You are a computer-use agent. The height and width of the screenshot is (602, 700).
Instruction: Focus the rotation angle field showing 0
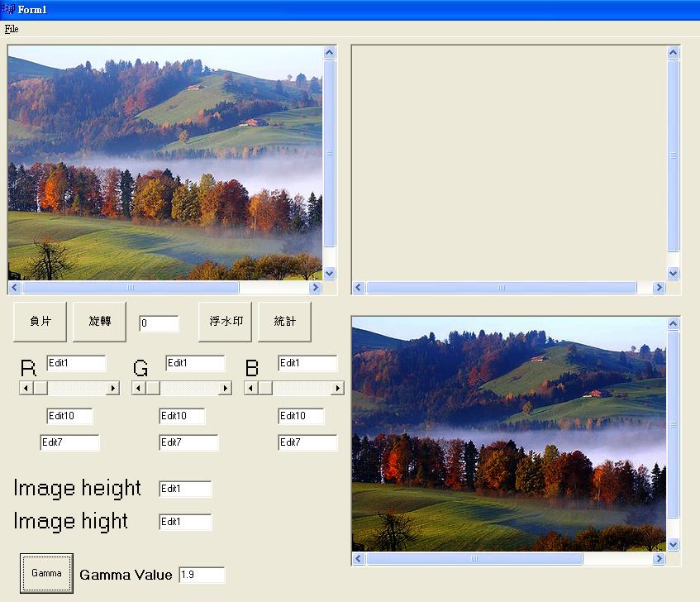point(159,323)
